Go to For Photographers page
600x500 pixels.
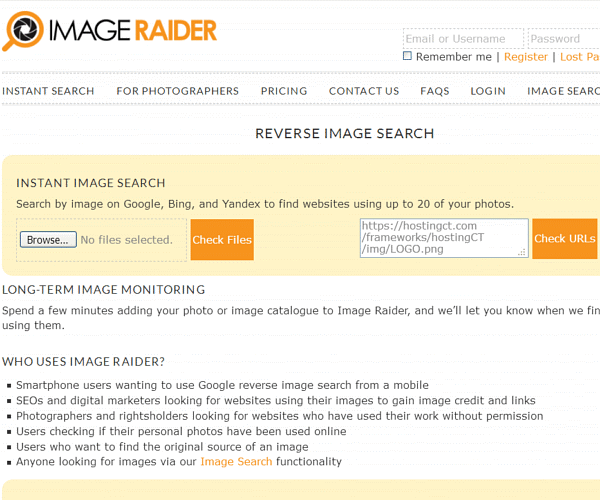[x=177, y=91]
